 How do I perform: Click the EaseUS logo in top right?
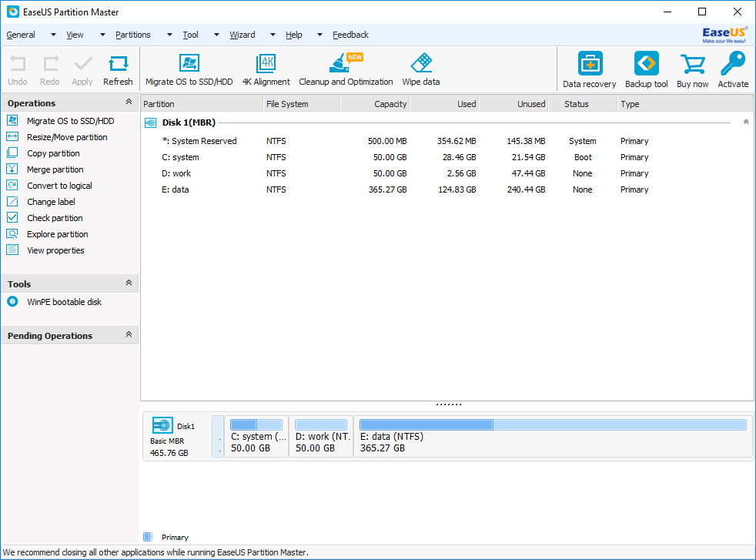tap(724, 35)
